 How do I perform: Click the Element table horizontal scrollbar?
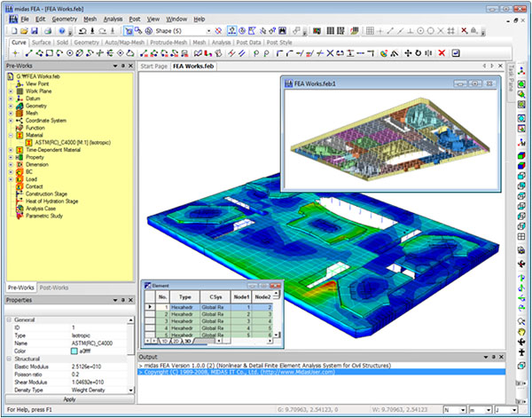[245, 341]
